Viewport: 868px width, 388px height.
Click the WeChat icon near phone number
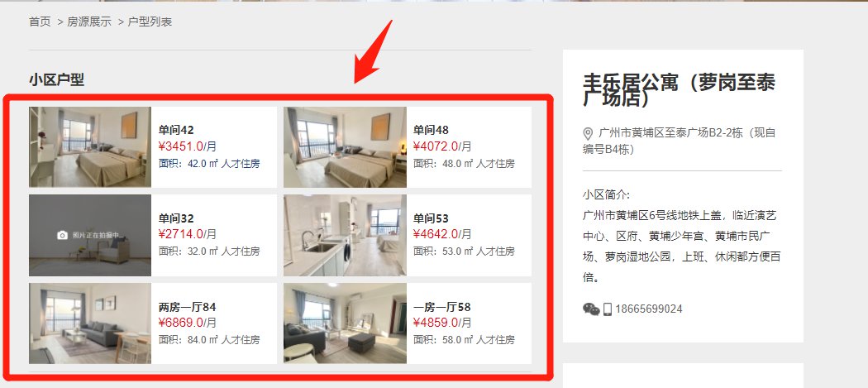pos(591,309)
